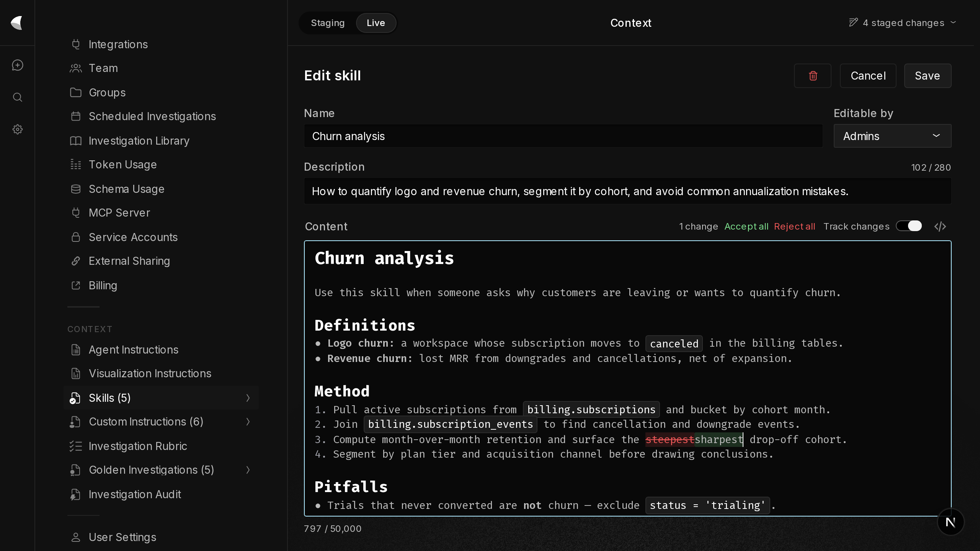Click the MCP Server plug icon
This screenshot has width=980, height=551.
(x=76, y=213)
